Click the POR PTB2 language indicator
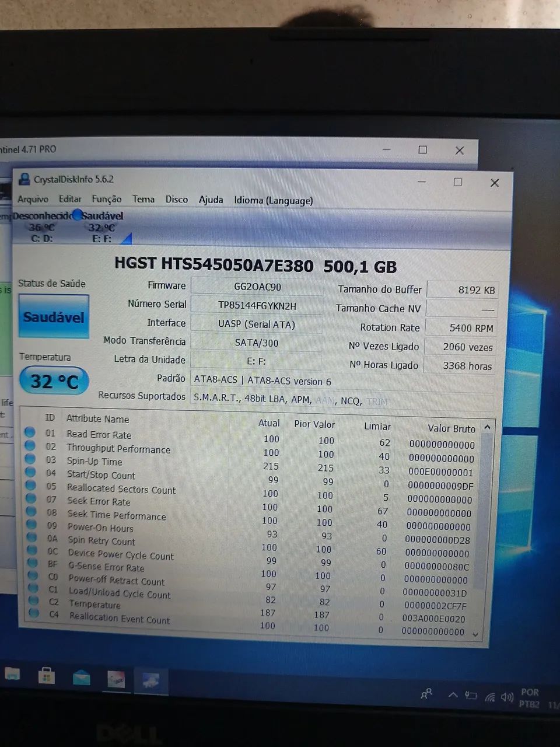 [x=530, y=698]
